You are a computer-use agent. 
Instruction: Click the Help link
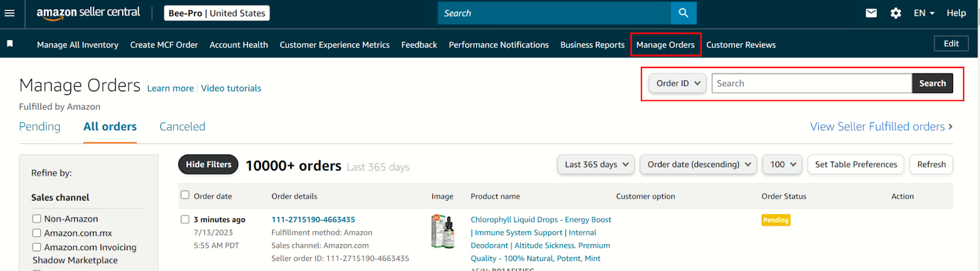coord(956,13)
